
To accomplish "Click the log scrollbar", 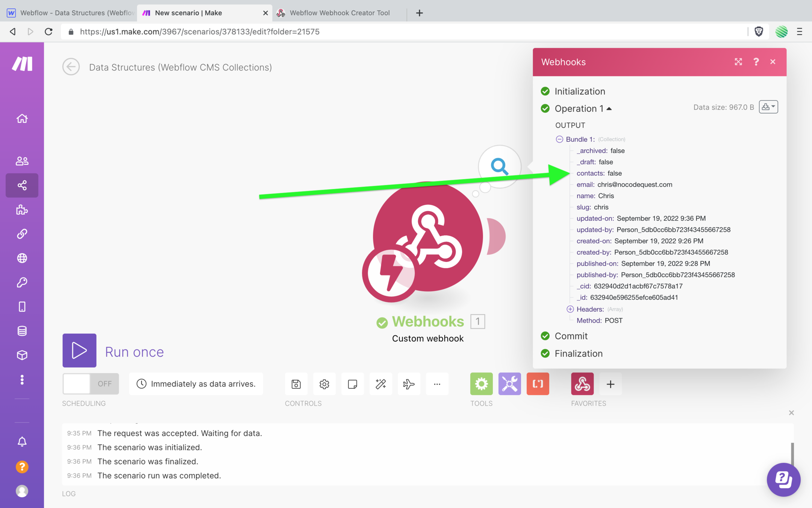I will click(x=792, y=454).
